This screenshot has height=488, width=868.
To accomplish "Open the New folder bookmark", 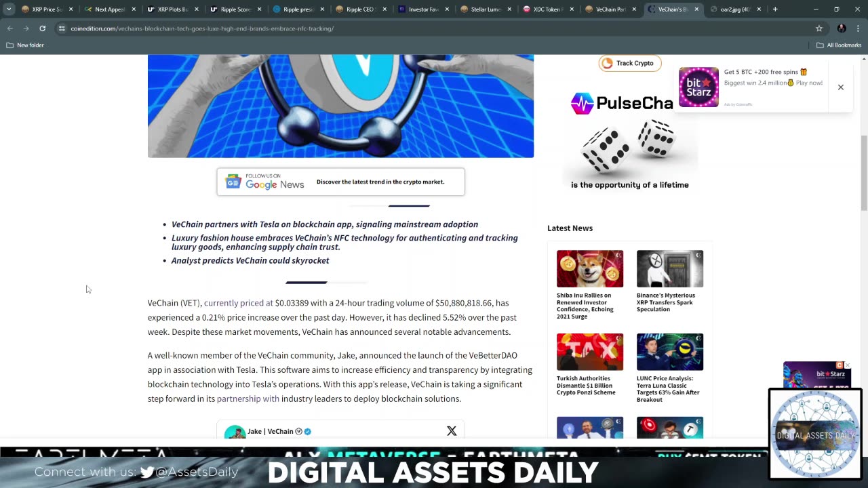I will pos(25,45).
